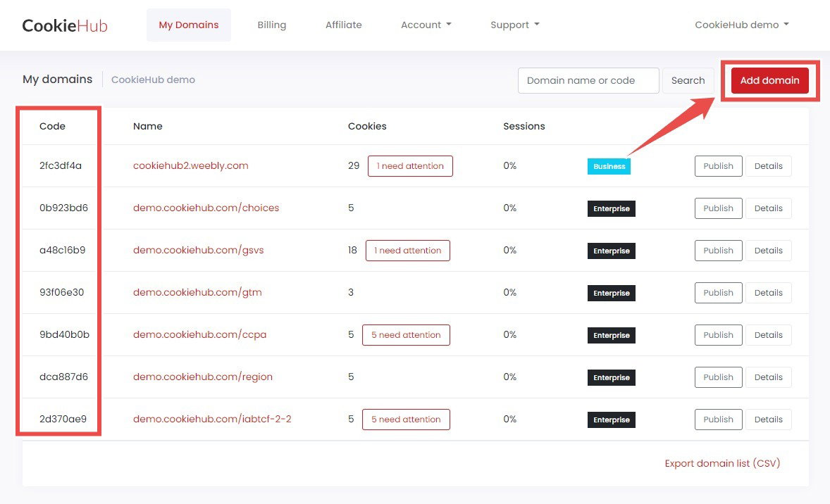Select the code 93f06e30

61,292
